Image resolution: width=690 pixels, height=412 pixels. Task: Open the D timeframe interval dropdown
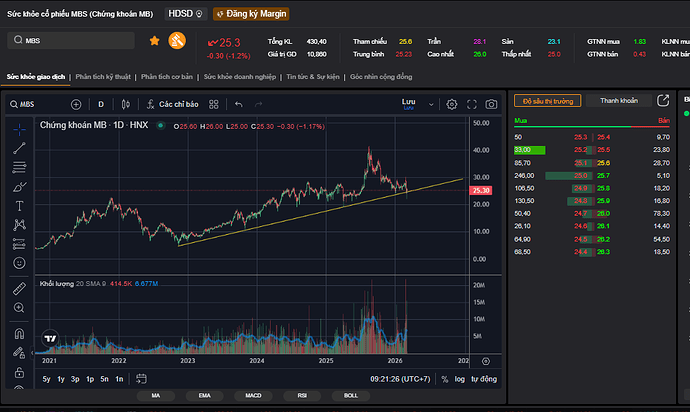tap(101, 104)
